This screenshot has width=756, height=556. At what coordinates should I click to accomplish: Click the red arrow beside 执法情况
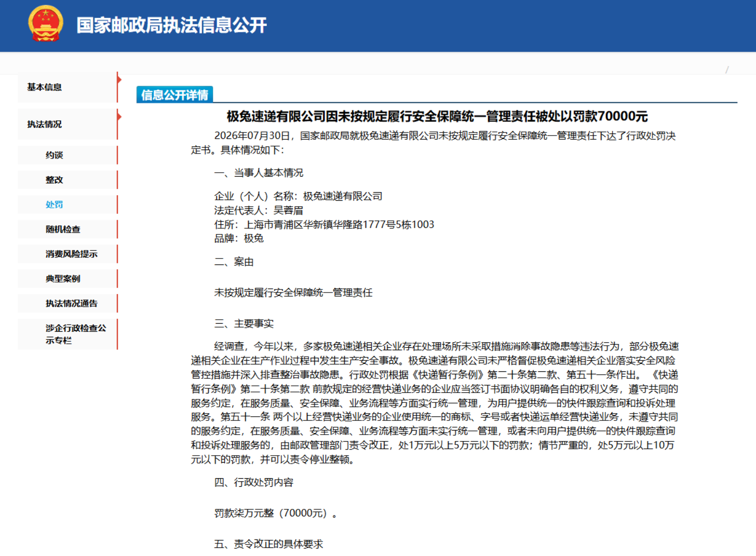[119, 116]
